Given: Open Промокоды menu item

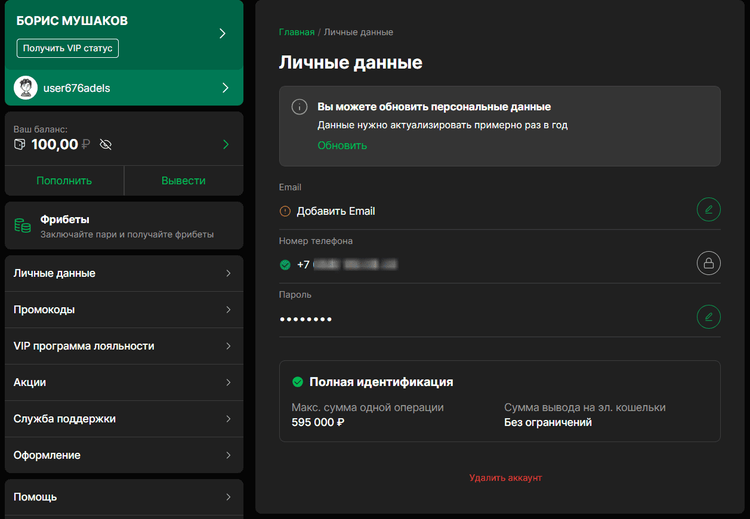Looking at the screenshot, I should 124,309.
